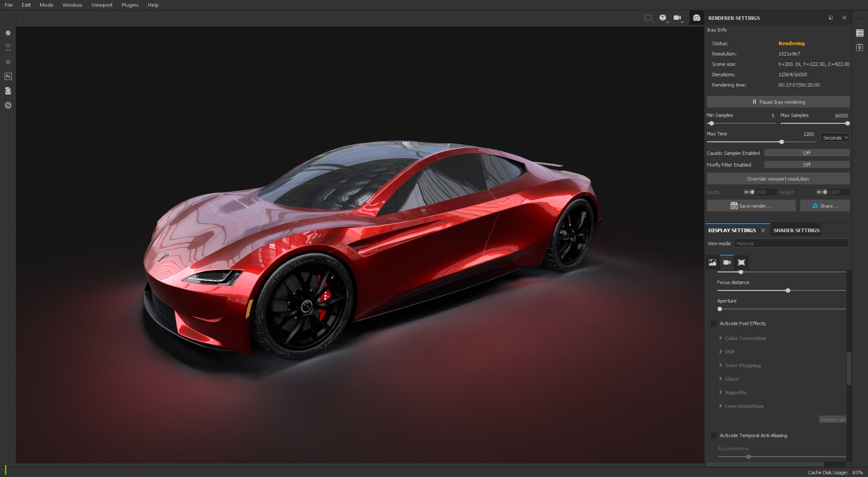Click Override viewport resolution button
Image resolution: width=868 pixels, height=477 pixels.
pyautogui.click(x=778, y=179)
